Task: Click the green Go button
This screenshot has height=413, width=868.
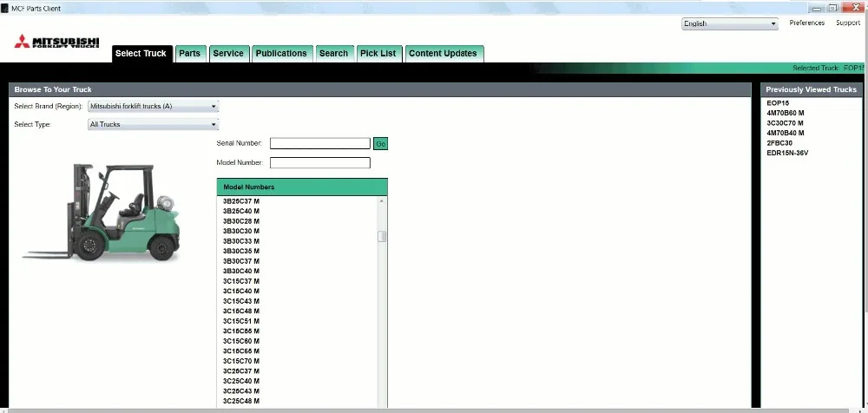Action: [380, 144]
